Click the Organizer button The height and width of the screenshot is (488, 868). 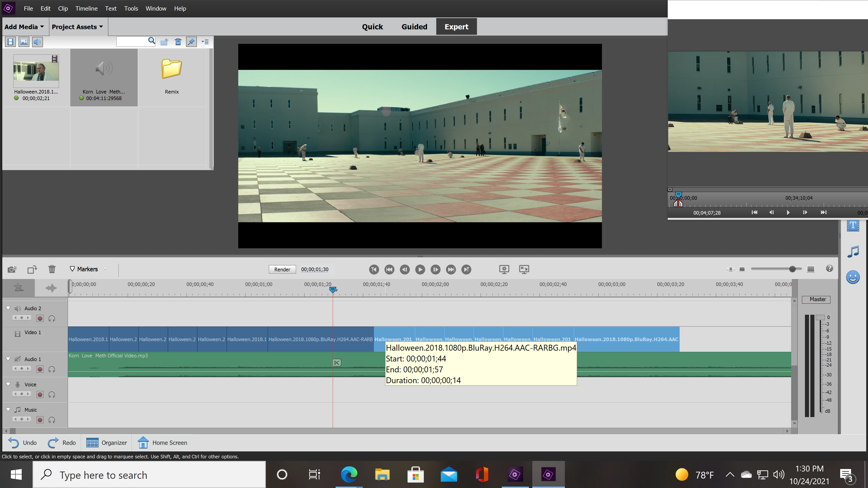tap(106, 443)
